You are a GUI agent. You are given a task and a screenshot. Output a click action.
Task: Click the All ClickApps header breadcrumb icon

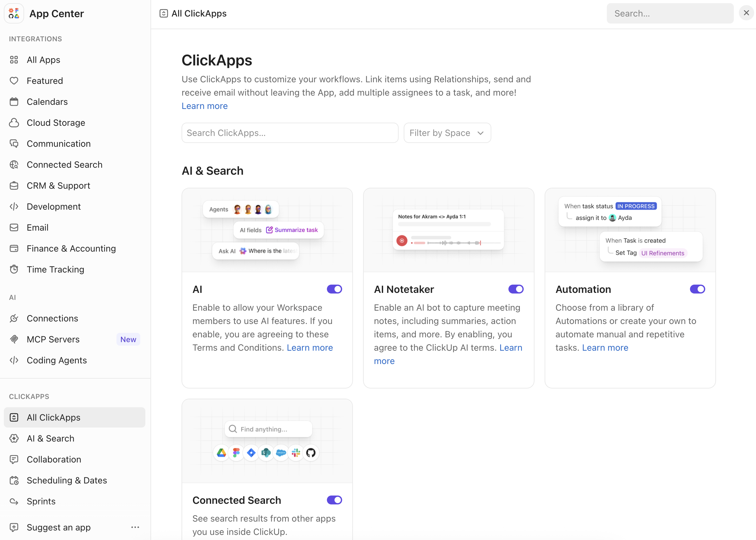(164, 13)
